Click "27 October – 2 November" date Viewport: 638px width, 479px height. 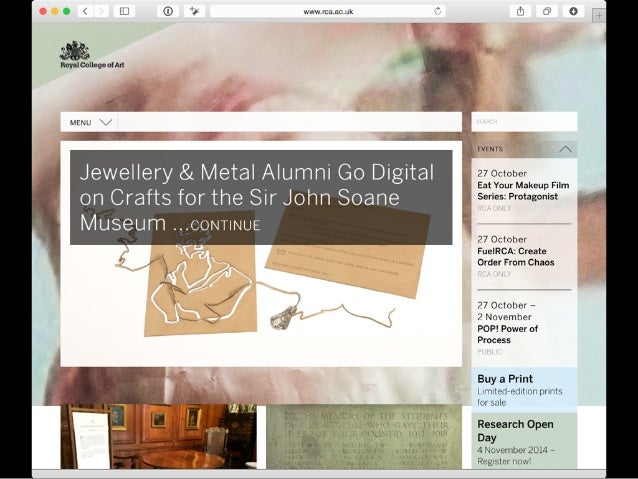[x=506, y=311]
